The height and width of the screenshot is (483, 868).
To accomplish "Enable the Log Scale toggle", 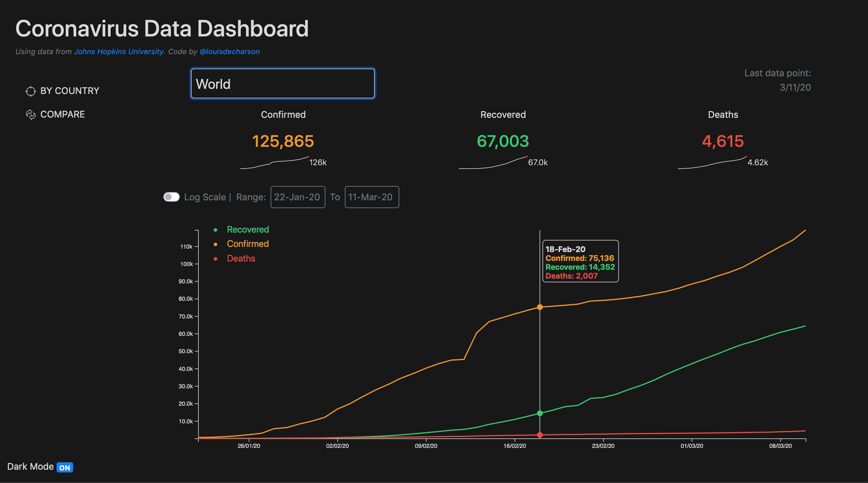I will 172,197.
